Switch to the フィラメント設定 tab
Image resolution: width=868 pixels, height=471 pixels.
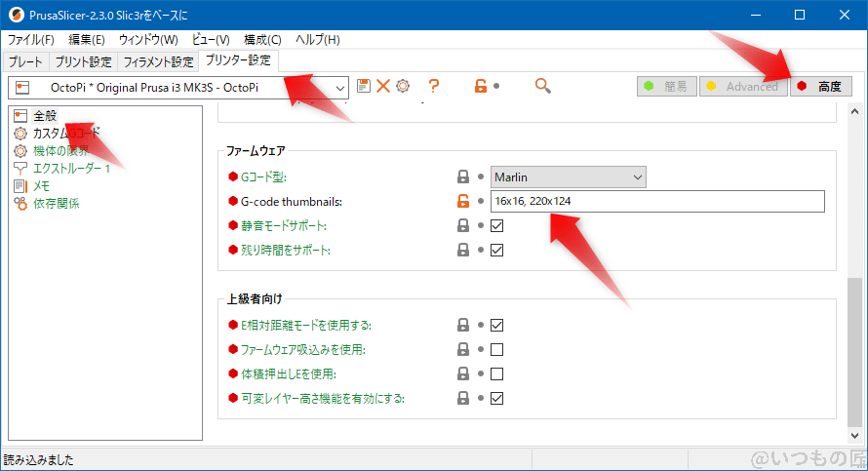pyautogui.click(x=158, y=62)
